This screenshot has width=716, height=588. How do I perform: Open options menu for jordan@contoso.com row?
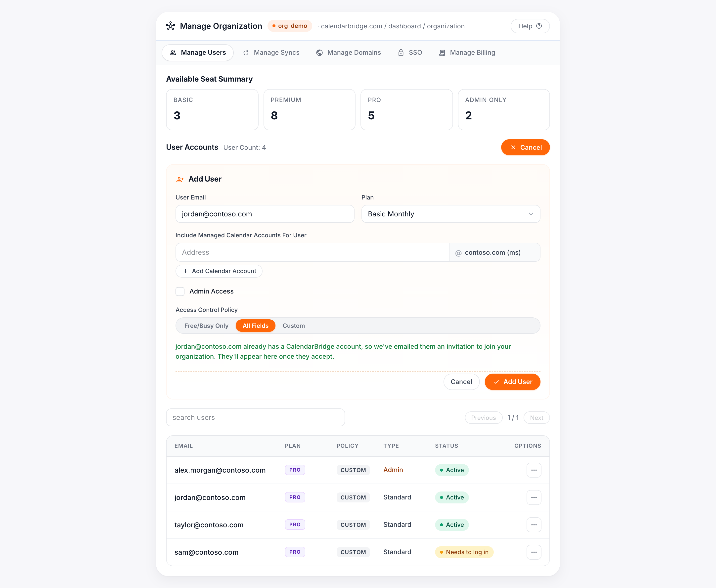[534, 497]
